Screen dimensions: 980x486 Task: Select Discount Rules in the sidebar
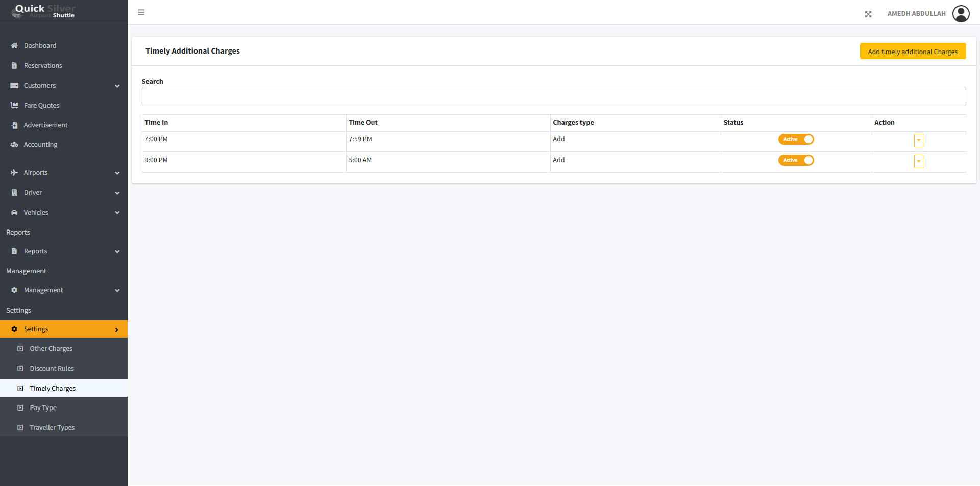pos(52,369)
